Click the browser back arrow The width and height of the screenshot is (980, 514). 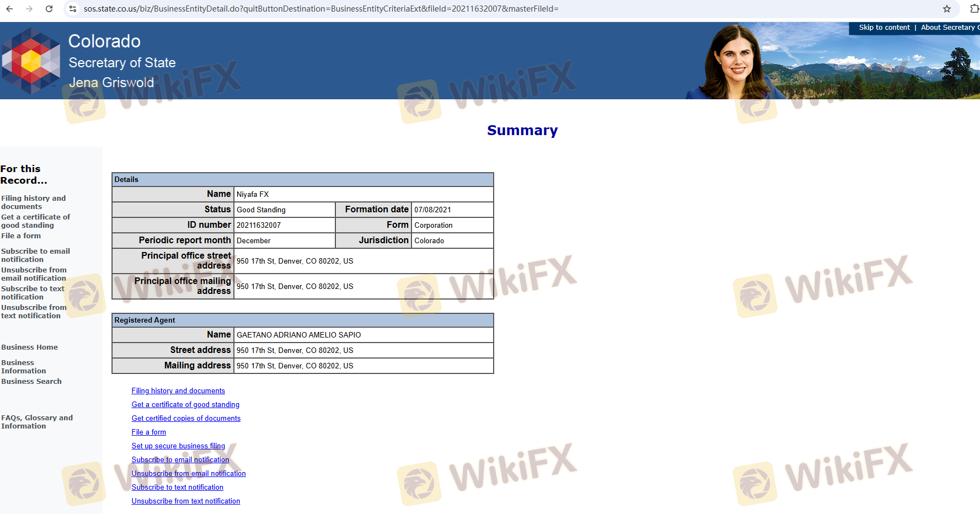(9, 9)
